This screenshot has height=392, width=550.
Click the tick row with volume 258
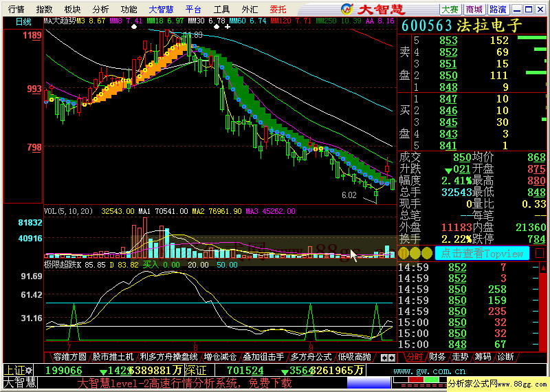pos(468,290)
